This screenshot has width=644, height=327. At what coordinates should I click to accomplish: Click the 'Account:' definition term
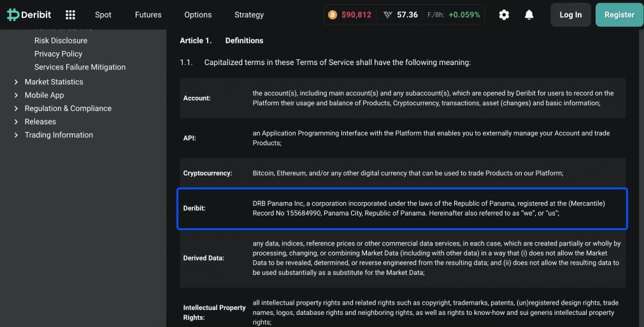click(x=197, y=98)
